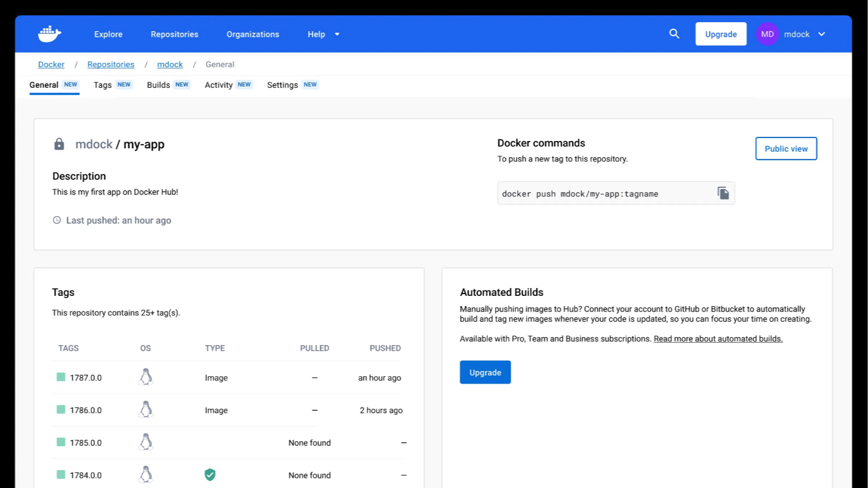The height and width of the screenshot is (488, 868).
Task: Click the blue Upgrade button under Automated Builds
Action: pyautogui.click(x=485, y=372)
